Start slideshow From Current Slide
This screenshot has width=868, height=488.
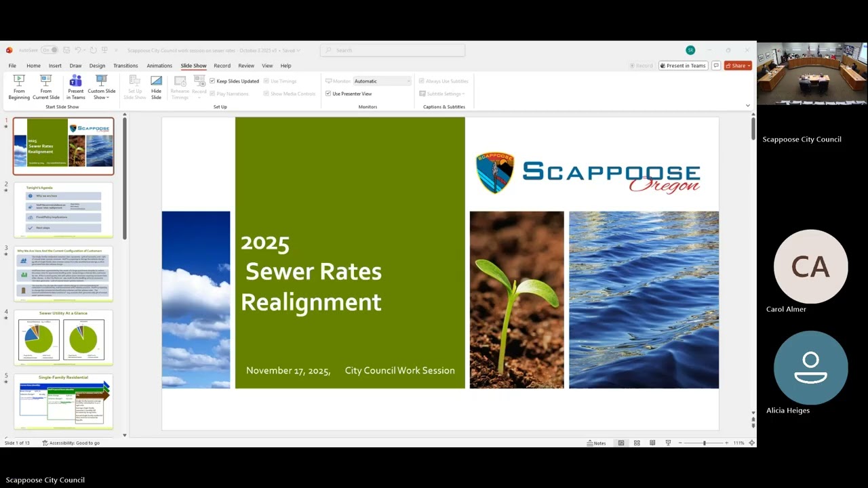(45, 87)
